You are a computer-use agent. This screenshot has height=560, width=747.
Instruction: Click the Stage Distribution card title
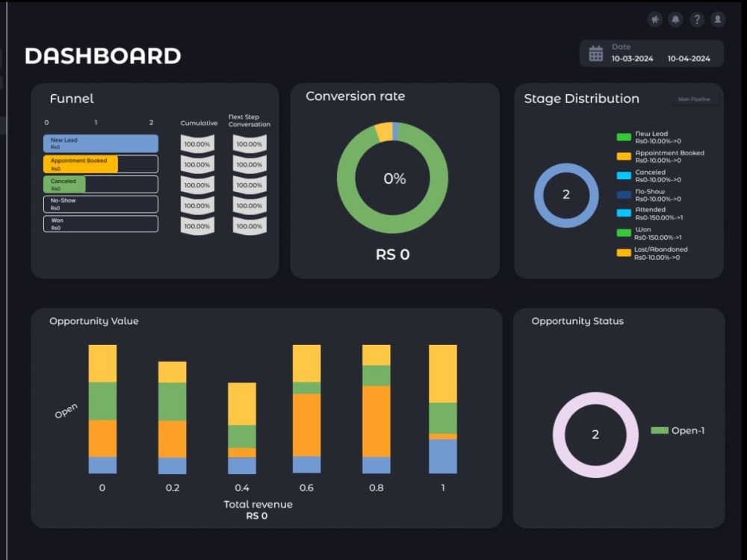[582, 99]
